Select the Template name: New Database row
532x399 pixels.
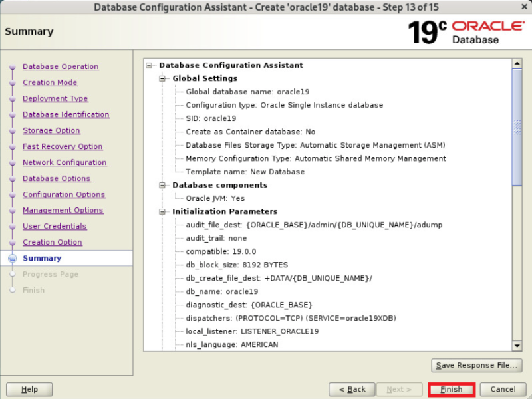click(x=245, y=172)
